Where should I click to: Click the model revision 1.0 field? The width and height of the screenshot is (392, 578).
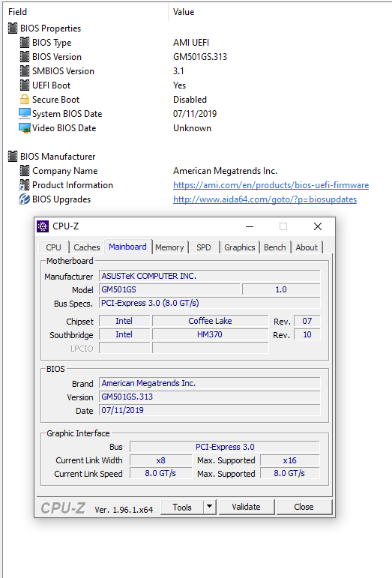(281, 289)
